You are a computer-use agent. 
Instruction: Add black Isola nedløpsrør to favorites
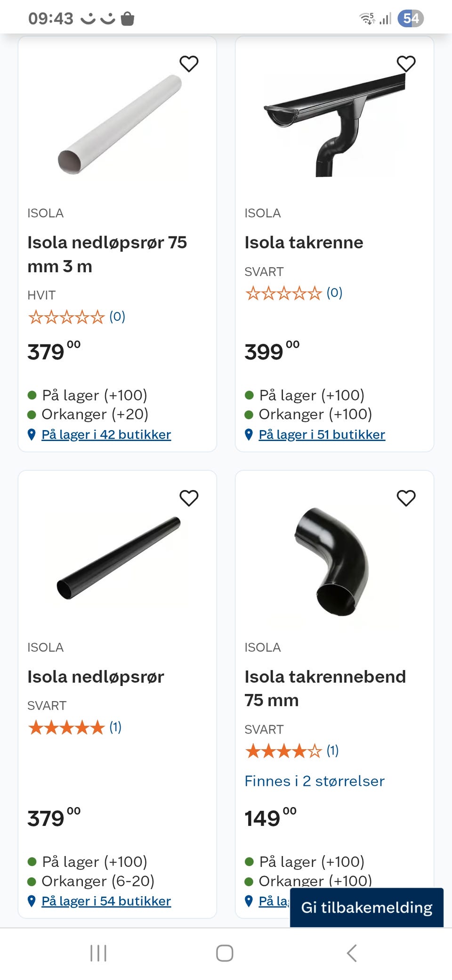(x=189, y=498)
